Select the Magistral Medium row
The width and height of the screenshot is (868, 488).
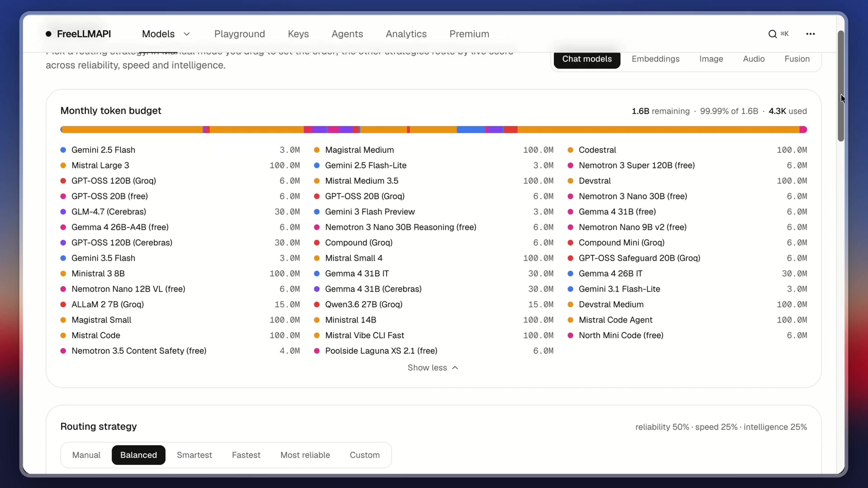point(434,150)
